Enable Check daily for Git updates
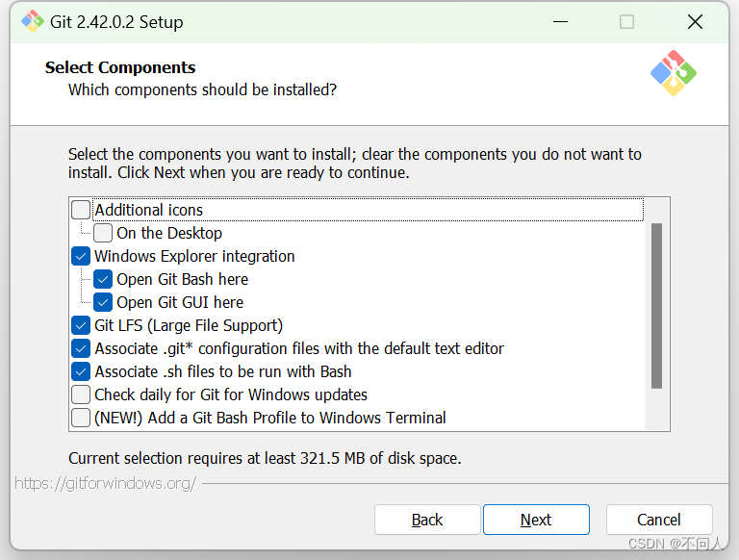The height and width of the screenshot is (560, 739). tap(81, 395)
